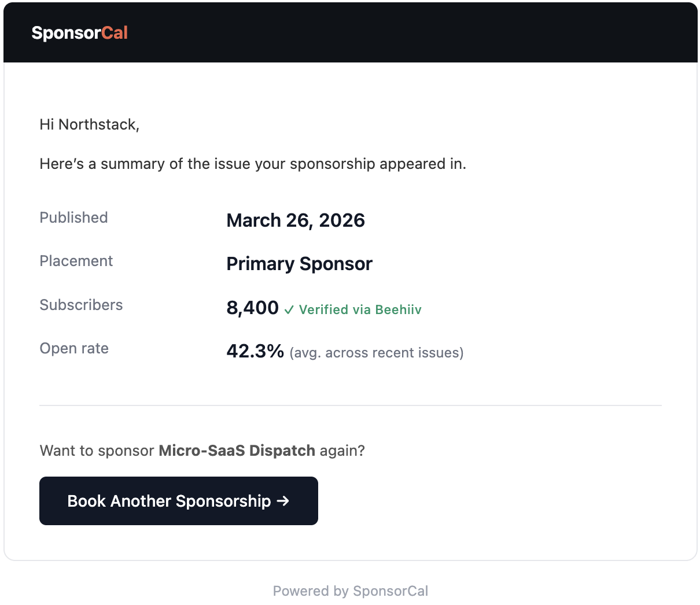Click the horizontal divider above the booking prompt
The image size is (700, 605).
pyautogui.click(x=350, y=405)
